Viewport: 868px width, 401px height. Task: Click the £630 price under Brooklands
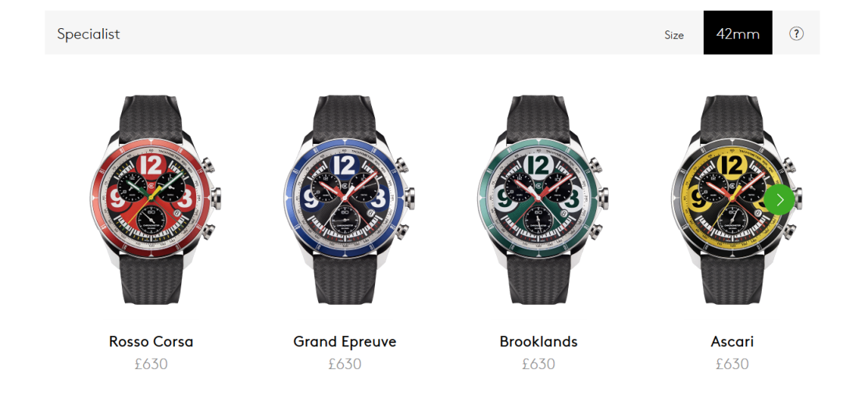click(x=538, y=364)
